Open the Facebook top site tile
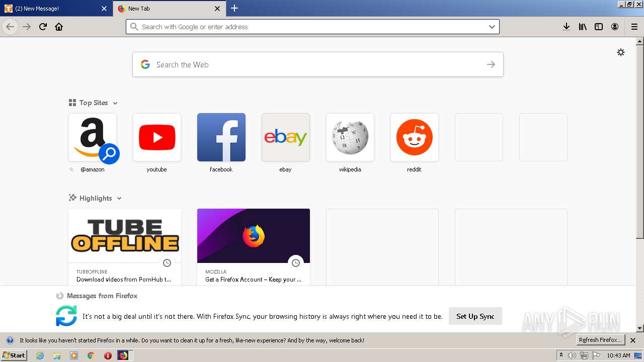 221,137
